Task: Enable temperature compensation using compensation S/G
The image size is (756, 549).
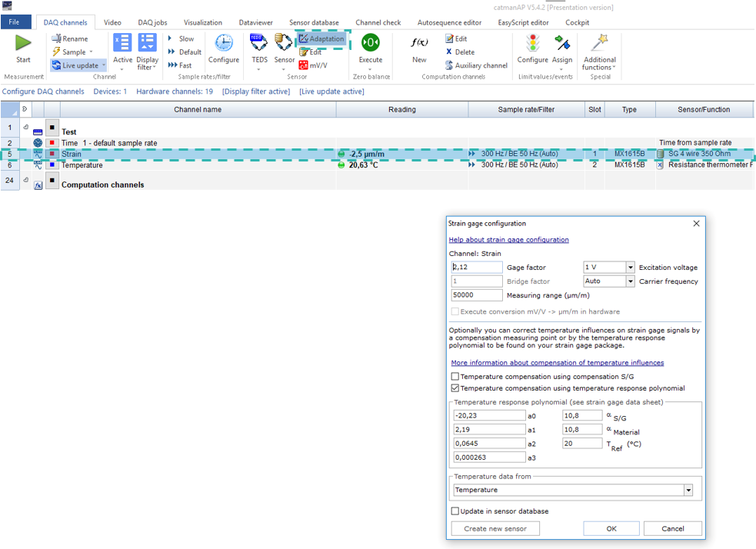Action: [455, 376]
